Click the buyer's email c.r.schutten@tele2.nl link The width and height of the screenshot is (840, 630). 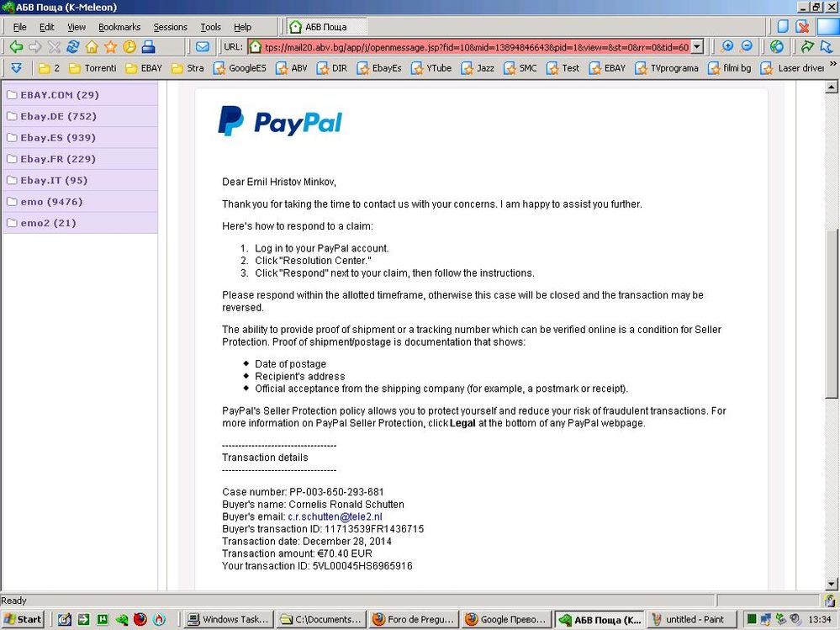[335, 517]
